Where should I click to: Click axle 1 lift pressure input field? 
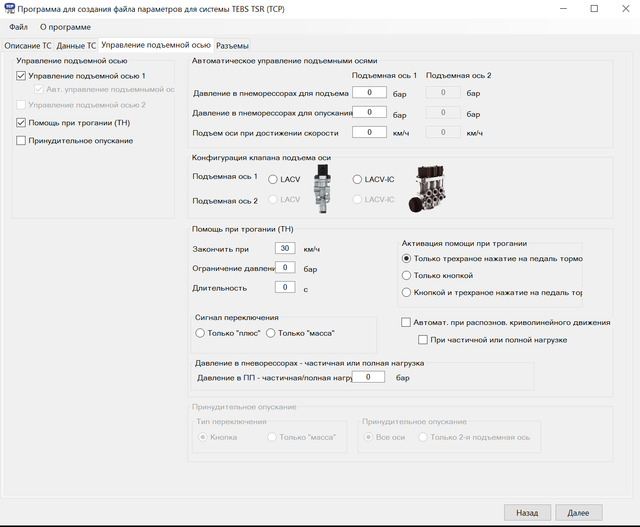370,93
